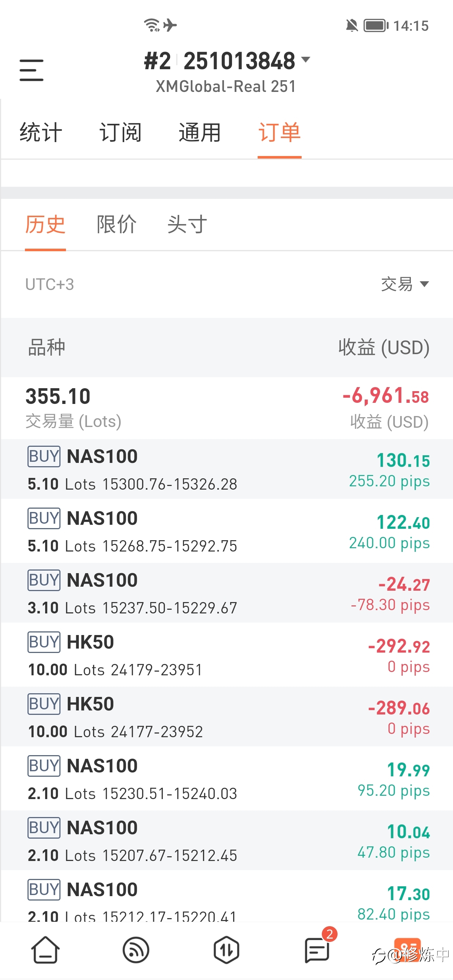This screenshot has width=453, height=980.
Task: Open the 交易 filter dropdown
Action: (x=405, y=284)
